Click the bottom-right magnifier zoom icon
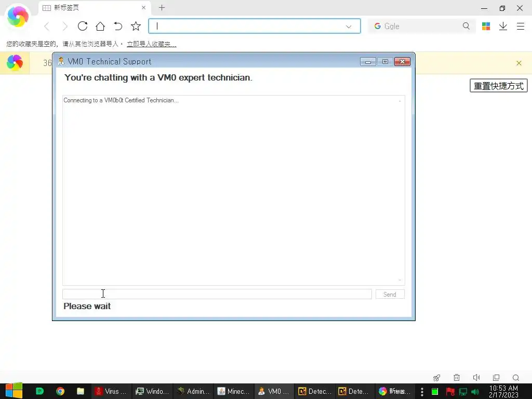The image size is (532, 399). pyautogui.click(x=516, y=378)
